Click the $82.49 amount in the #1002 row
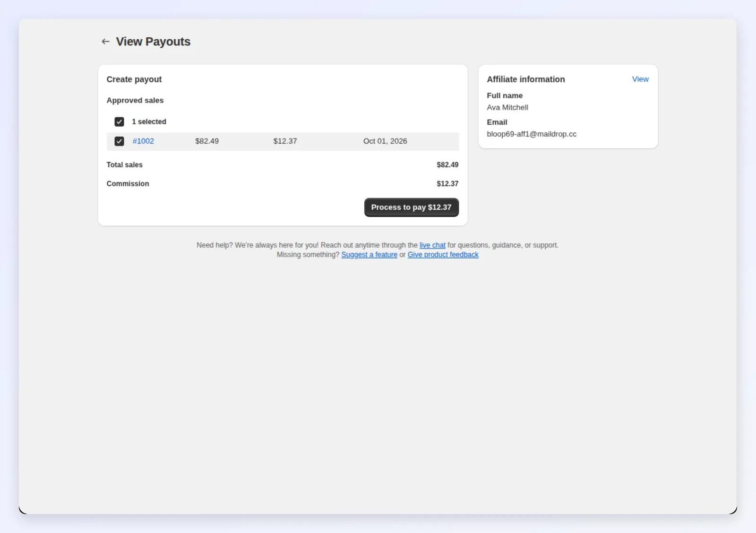756x533 pixels. (x=207, y=141)
